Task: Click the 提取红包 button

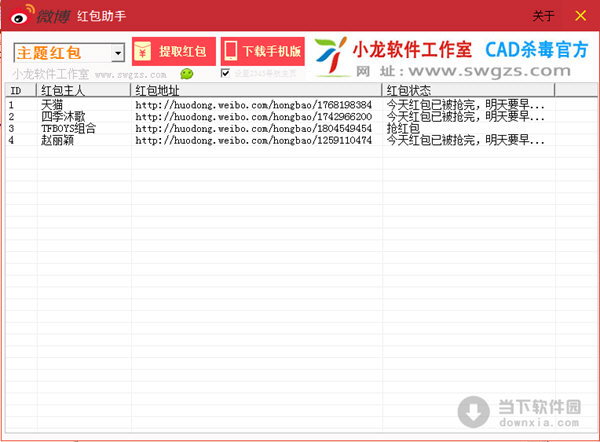Action: [x=174, y=52]
